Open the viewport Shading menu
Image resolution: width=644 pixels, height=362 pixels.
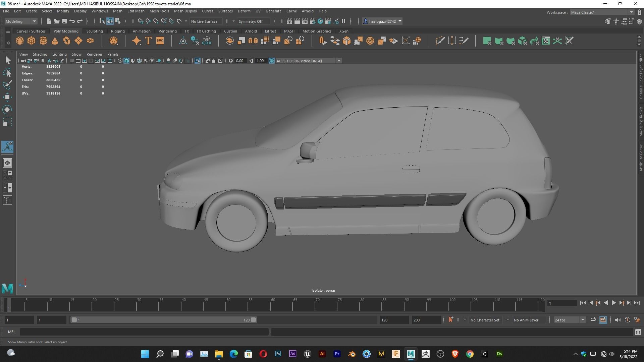point(40,54)
